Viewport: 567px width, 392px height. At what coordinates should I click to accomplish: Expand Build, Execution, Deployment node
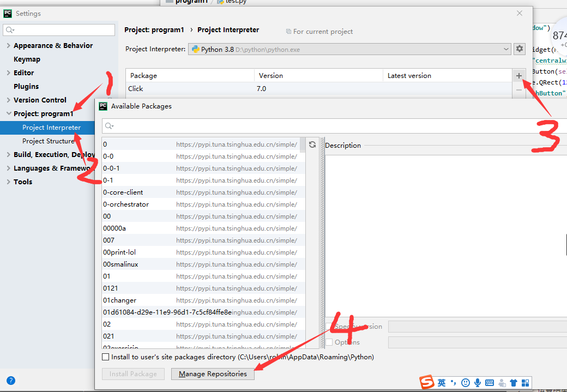(x=8, y=154)
